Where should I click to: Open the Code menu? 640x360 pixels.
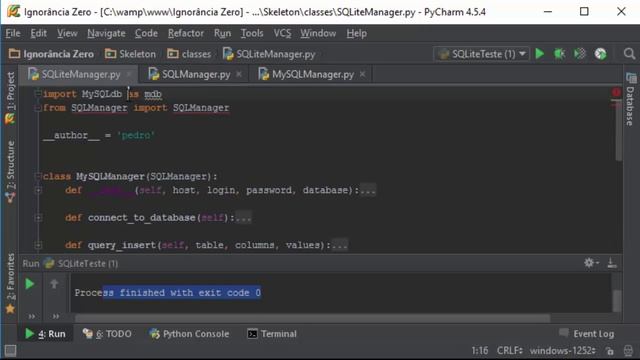tap(146, 33)
